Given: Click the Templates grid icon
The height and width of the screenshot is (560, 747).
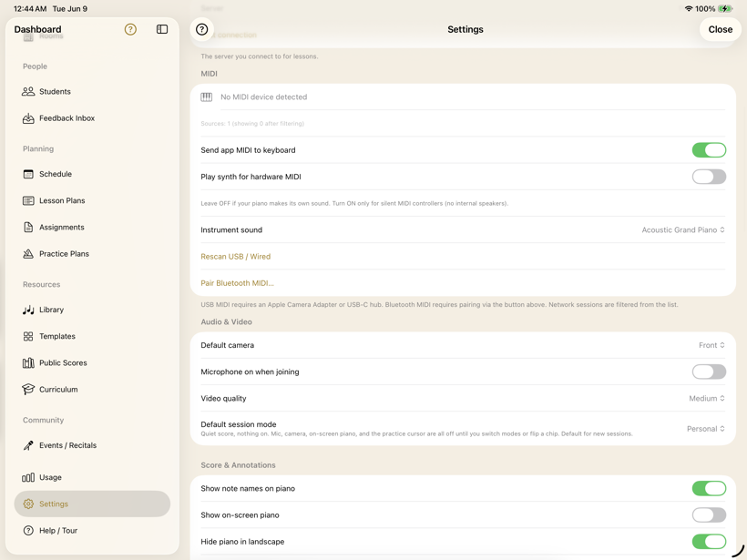Looking at the screenshot, I should click(x=28, y=336).
